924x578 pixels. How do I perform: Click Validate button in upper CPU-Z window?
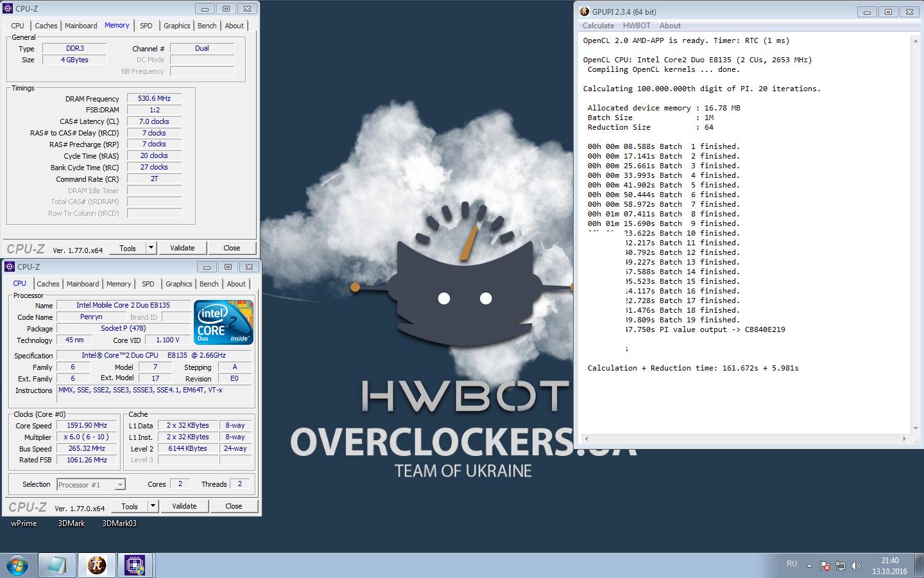point(182,248)
